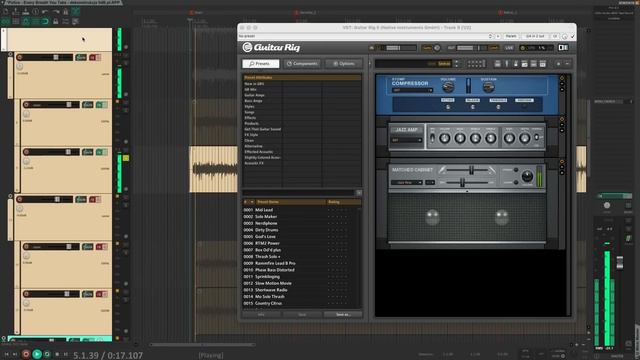Viewport: 640px width, 360px height.
Task: Open the Options tab
Action: [x=344, y=64]
